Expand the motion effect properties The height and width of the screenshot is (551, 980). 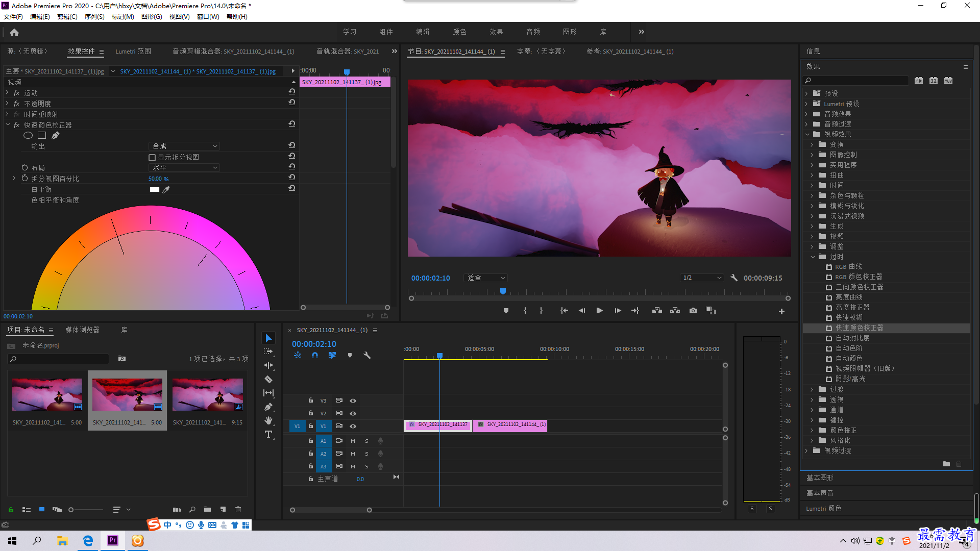(7, 93)
